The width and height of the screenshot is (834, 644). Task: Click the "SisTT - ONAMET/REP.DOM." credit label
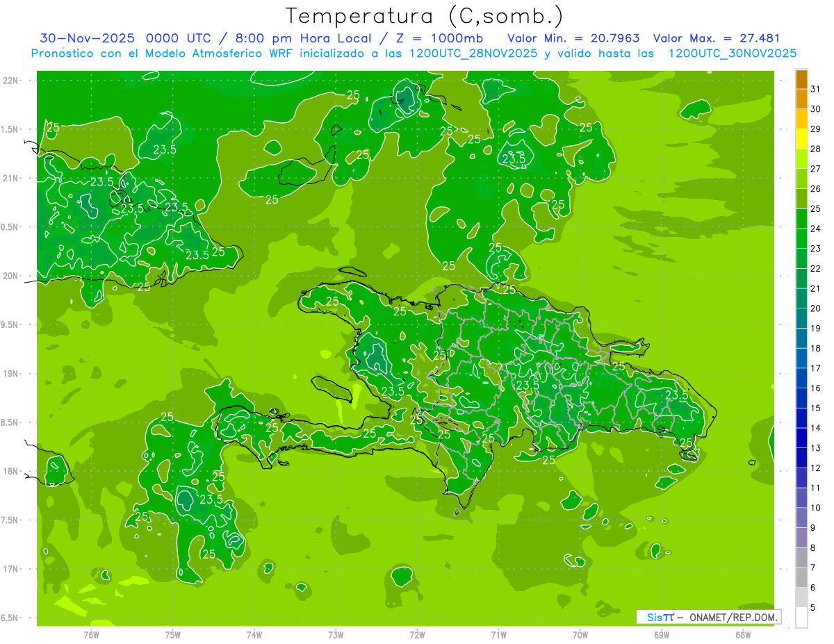click(x=708, y=617)
